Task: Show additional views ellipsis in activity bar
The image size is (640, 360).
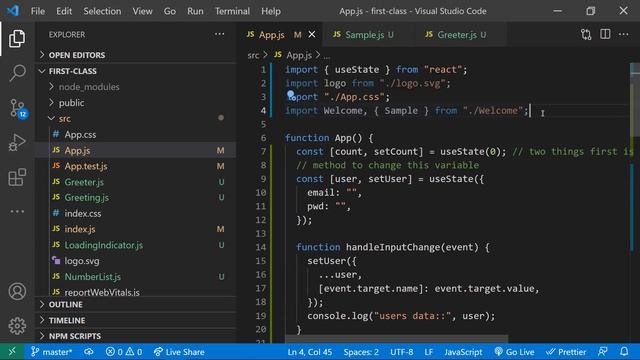Action: click(17, 211)
